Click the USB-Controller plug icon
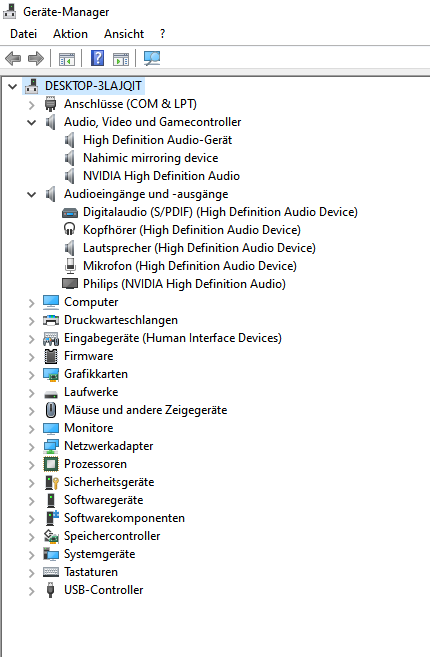The image size is (430, 657). (50, 590)
